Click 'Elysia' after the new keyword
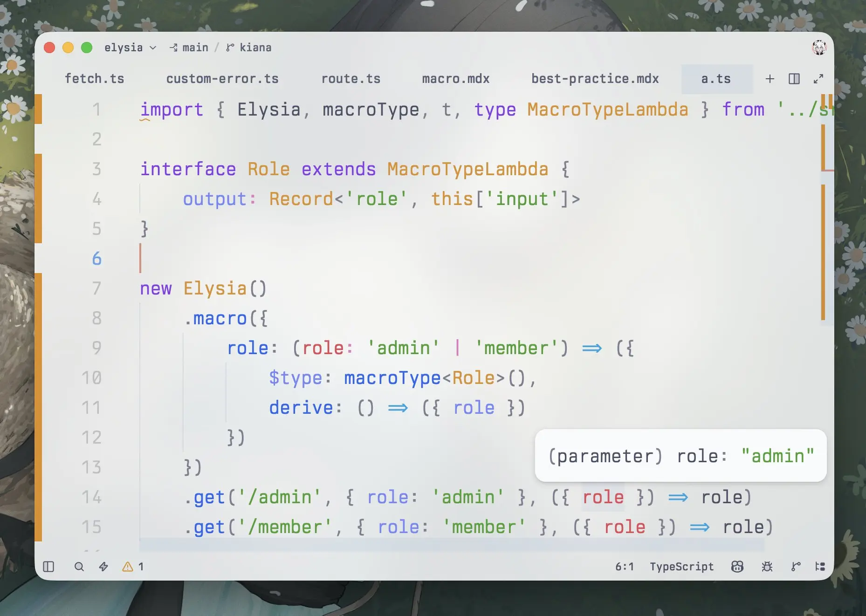The width and height of the screenshot is (866, 616). tap(215, 288)
